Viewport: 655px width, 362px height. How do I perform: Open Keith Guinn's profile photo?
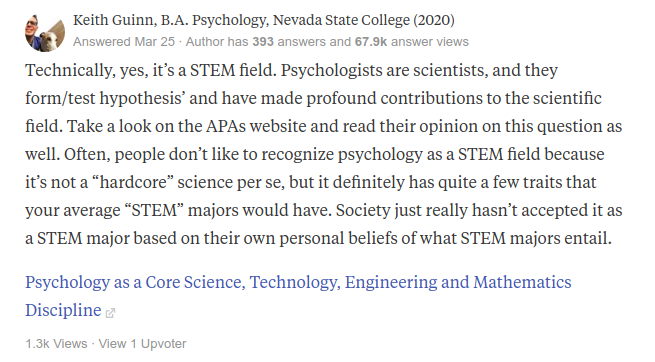pos(45,32)
